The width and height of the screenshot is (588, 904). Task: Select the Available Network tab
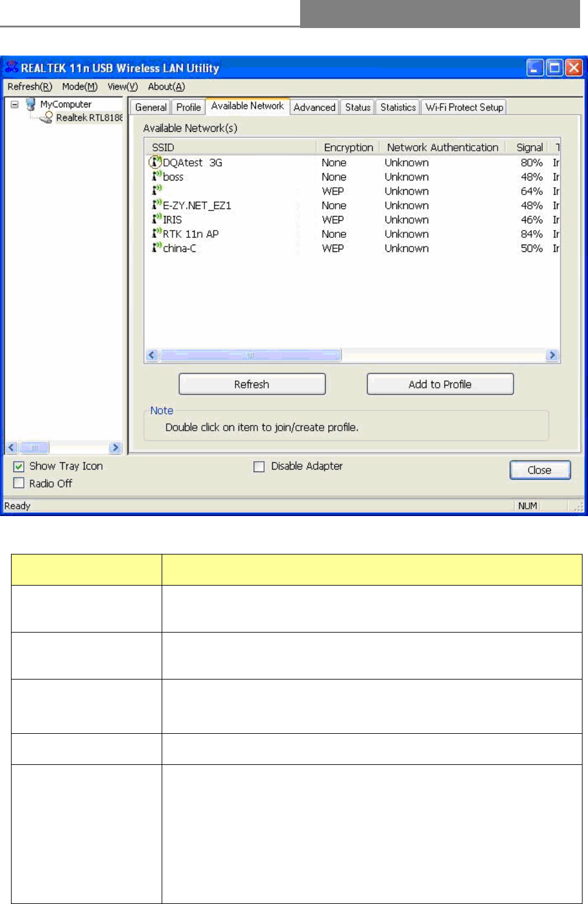point(248,106)
